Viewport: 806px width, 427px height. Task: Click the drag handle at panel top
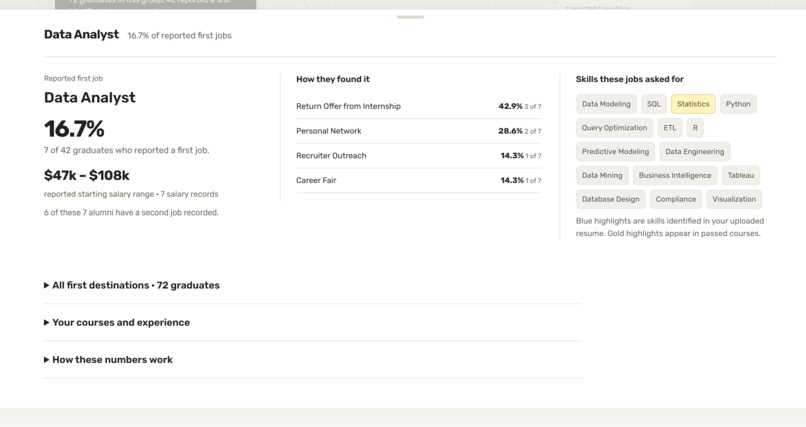click(410, 17)
